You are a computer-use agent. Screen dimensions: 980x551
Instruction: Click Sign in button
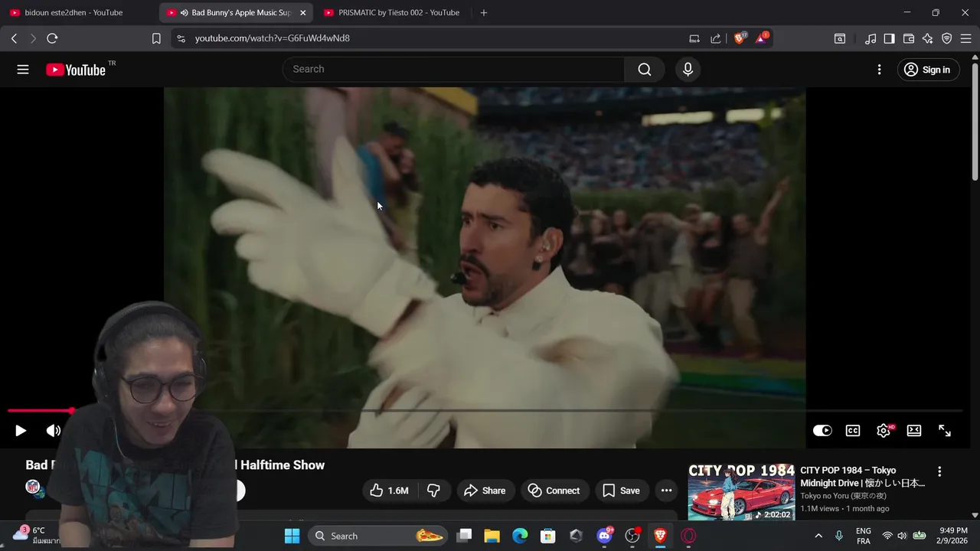pyautogui.click(x=928, y=70)
